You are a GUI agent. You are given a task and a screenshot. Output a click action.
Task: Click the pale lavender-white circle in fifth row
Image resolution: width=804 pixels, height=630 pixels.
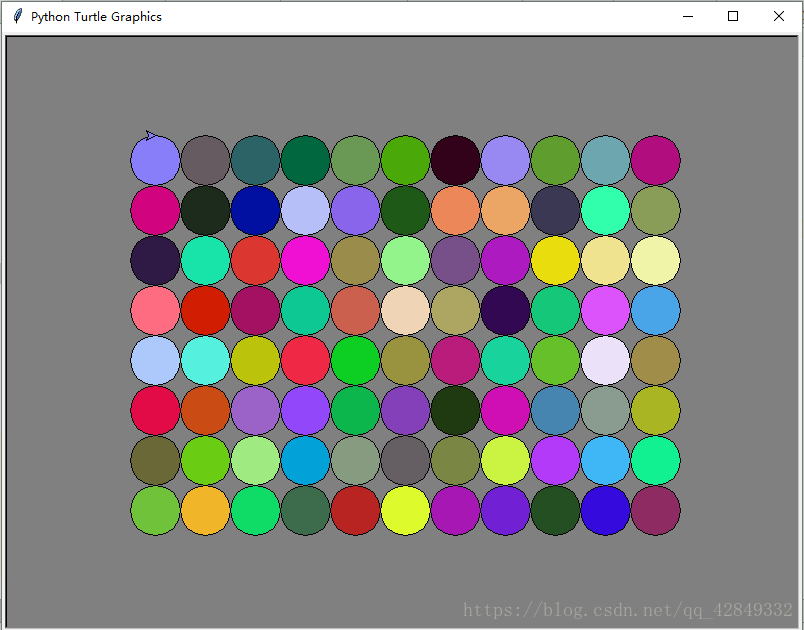(606, 360)
